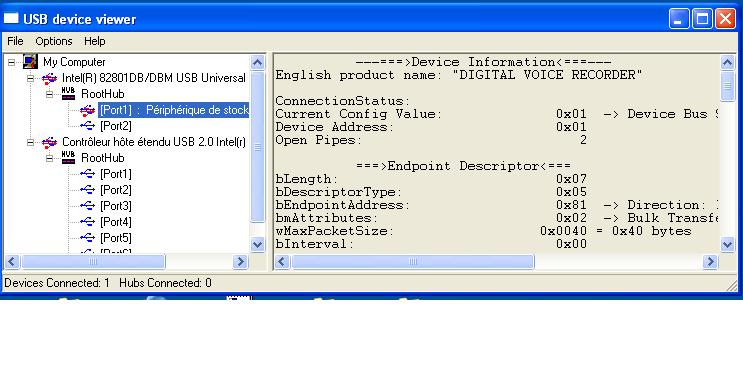Image resolution: width=743 pixels, height=384 pixels.
Task: Click the ConnectionStatus line
Action: click(343, 101)
